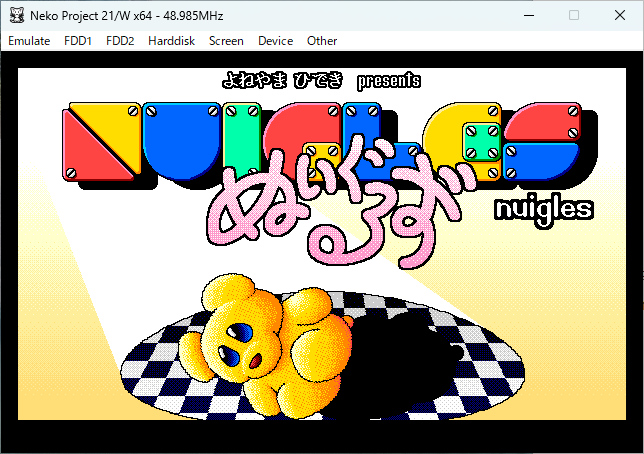Image resolution: width=644 pixels, height=454 pixels.
Task: Open the FDD1 menu
Action: [78, 41]
